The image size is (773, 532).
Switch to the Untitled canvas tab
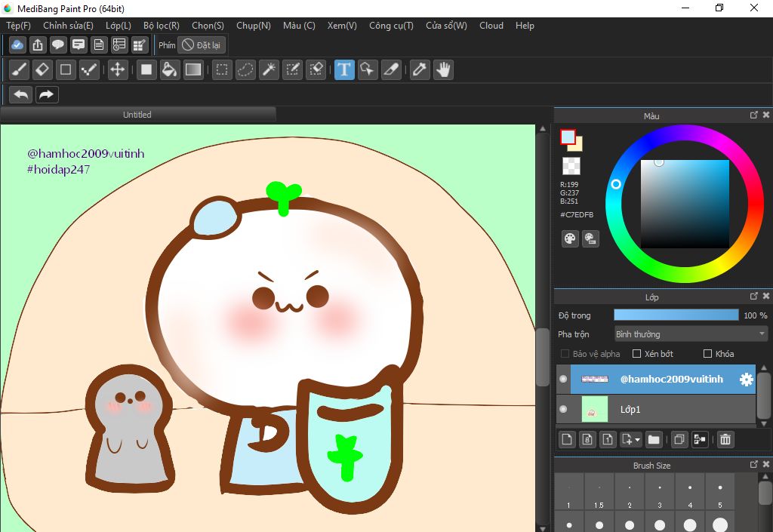pyautogui.click(x=137, y=115)
